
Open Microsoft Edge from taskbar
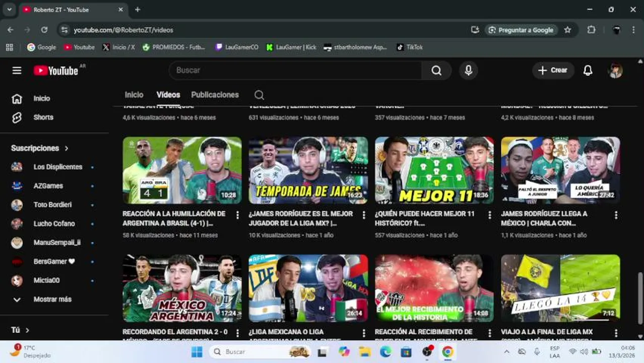pyautogui.click(x=385, y=351)
